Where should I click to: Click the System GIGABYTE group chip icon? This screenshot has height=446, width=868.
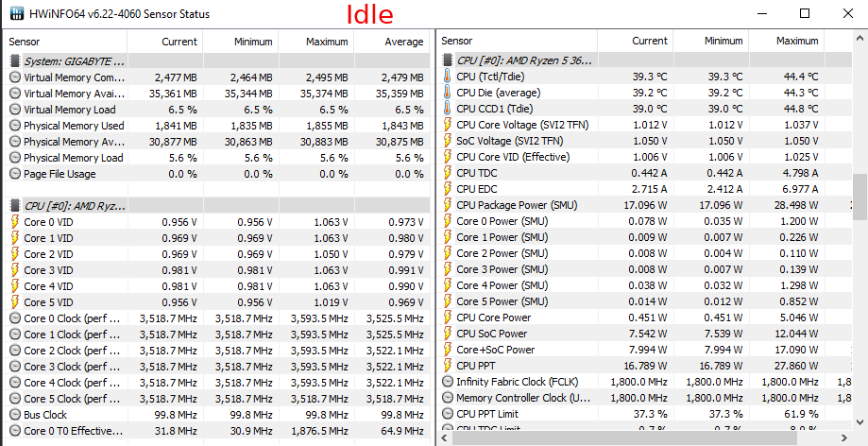click(x=15, y=60)
